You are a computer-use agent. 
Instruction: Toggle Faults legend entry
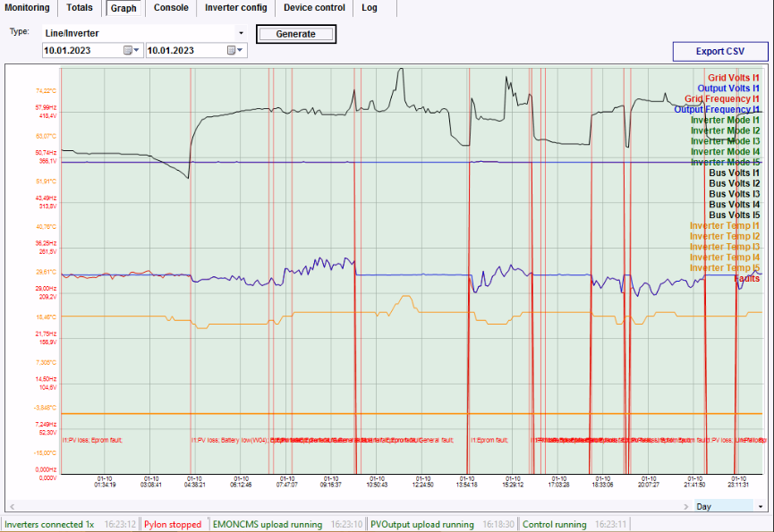click(x=747, y=279)
